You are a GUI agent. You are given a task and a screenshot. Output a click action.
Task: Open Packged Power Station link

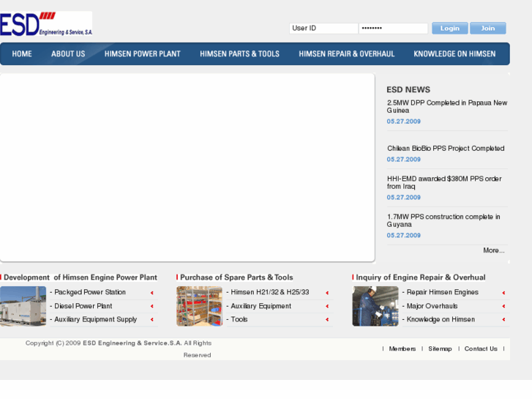coord(90,292)
